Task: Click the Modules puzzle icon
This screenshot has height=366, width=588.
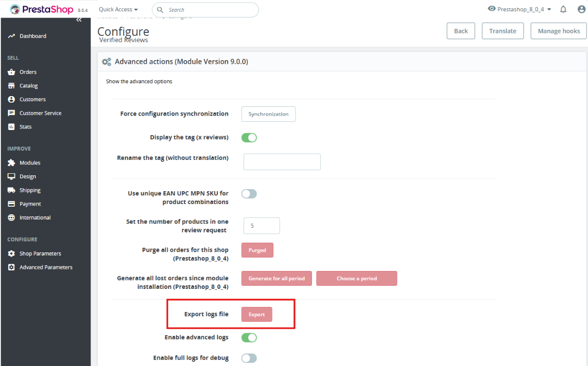Action: (12, 163)
